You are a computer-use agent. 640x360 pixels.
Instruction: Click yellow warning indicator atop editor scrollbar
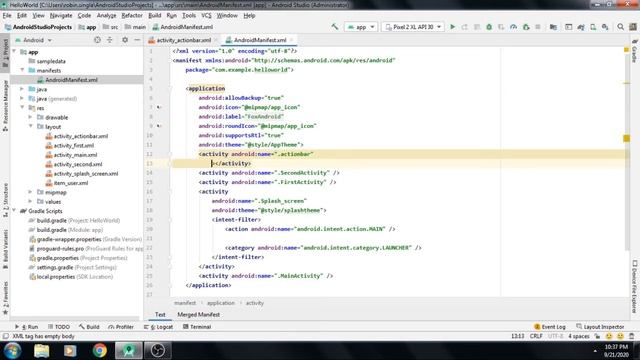[x=626, y=50]
